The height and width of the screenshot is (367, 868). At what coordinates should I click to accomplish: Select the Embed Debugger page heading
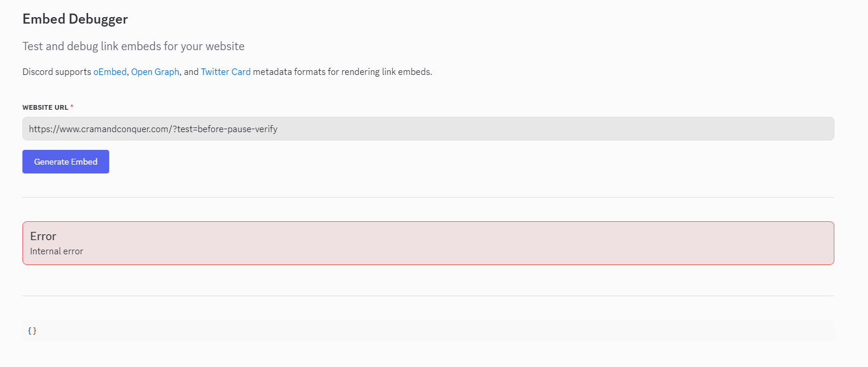tap(75, 19)
